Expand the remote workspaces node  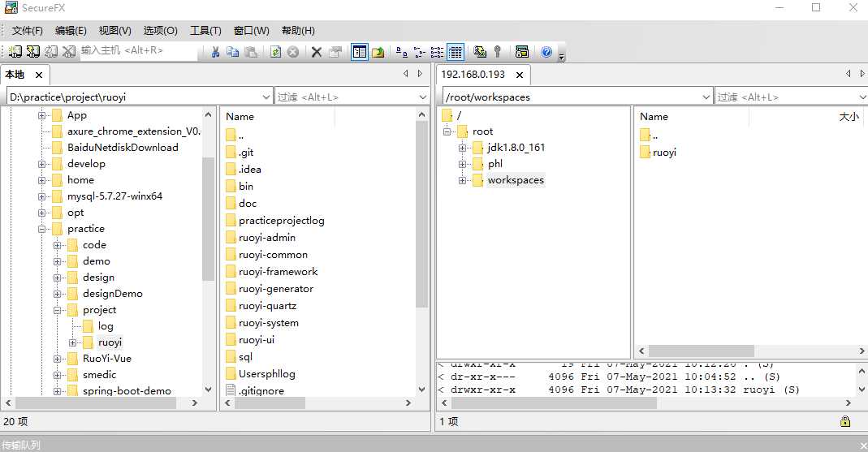462,180
